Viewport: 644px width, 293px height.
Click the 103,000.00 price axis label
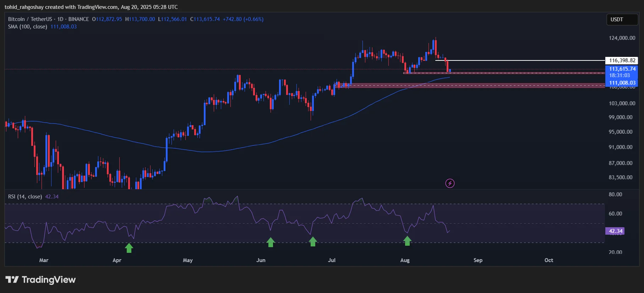[622, 103]
